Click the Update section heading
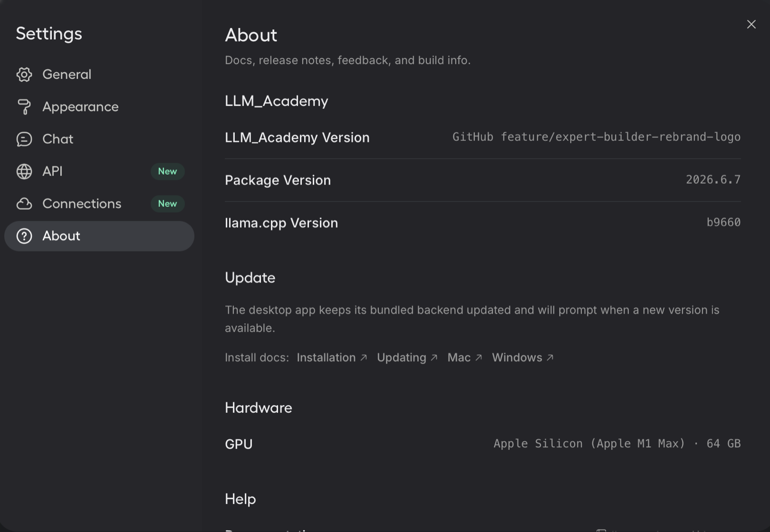The width and height of the screenshot is (770, 532). tap(250, 278)
